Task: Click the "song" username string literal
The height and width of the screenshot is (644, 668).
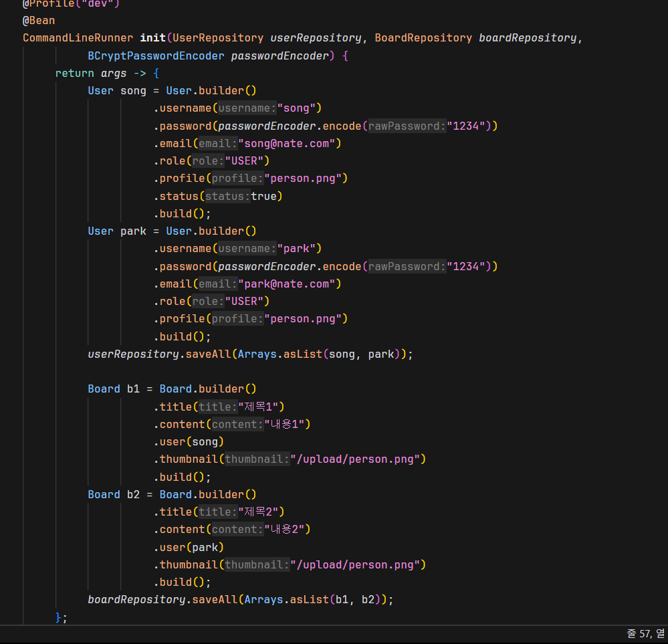Action: [296, 108]
